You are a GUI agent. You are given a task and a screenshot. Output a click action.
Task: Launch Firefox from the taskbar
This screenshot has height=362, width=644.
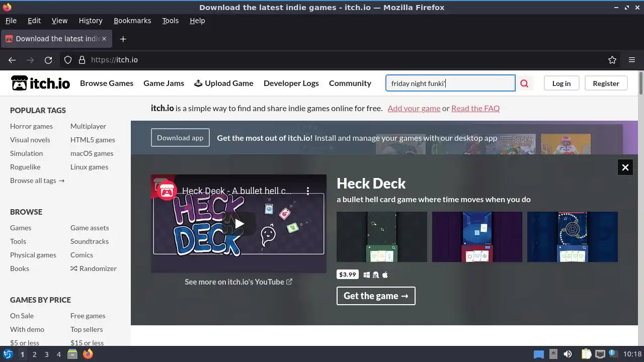pyautogui.click(x=88, y=354)
